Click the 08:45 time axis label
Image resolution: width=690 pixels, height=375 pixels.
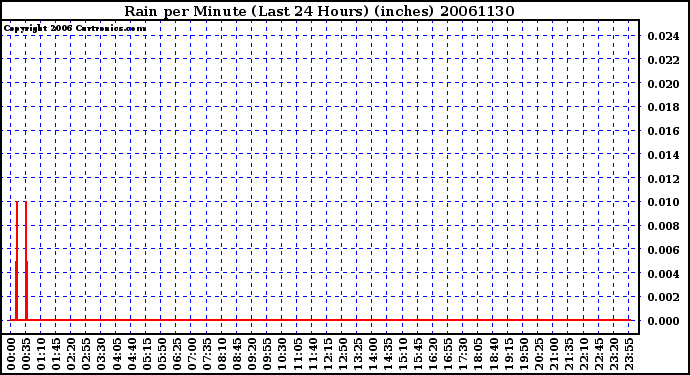237,354
